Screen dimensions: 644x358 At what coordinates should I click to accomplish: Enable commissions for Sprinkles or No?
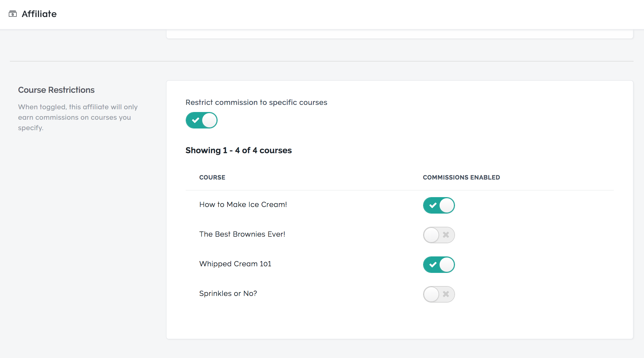click(x=439, y=294)
